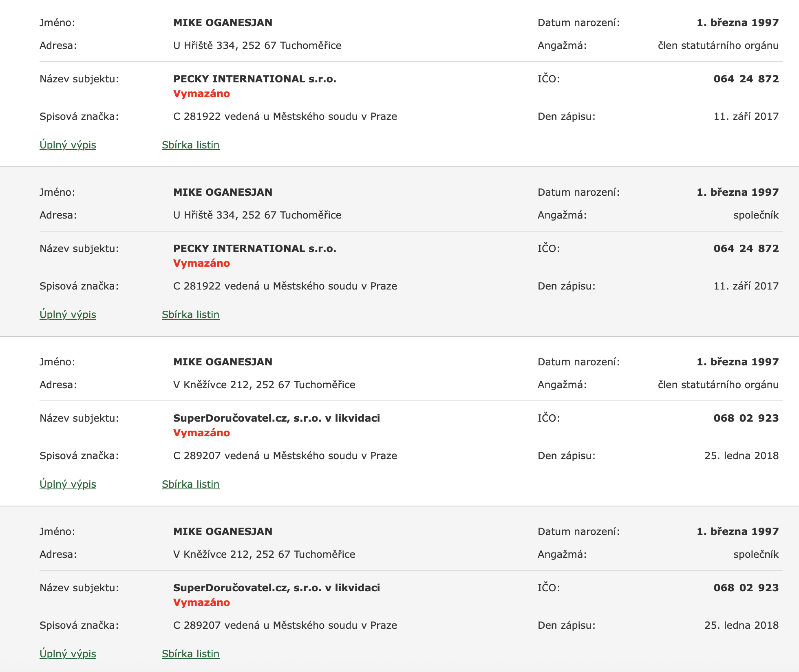Click 'společník' in SuperDoručovatel.cz record
Image resolution: width=799 pixels, height=672 pixels.
[x=756, y=554]
